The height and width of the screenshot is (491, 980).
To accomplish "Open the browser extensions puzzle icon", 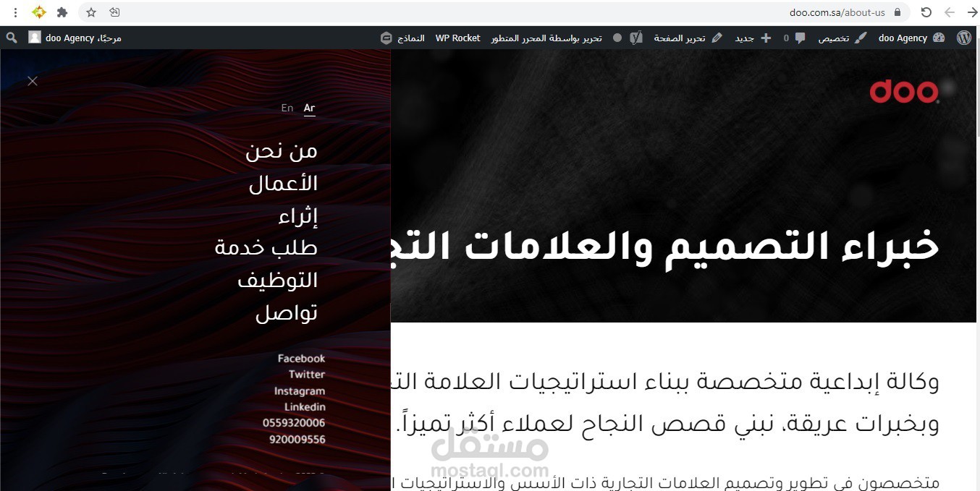I will click(x=62, y=12).
